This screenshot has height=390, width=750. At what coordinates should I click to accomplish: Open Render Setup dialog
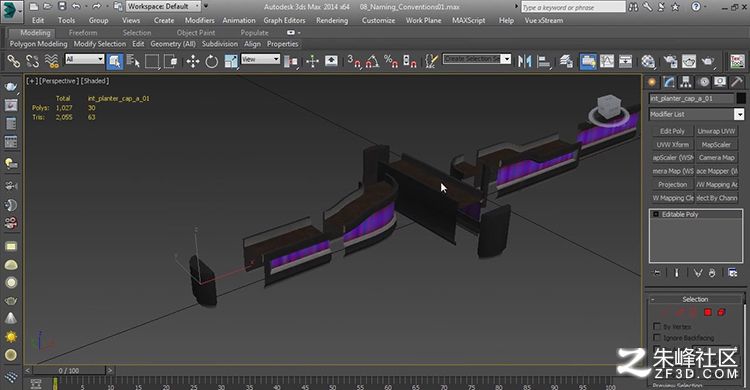pyautogui.click(x=670, y=61)
